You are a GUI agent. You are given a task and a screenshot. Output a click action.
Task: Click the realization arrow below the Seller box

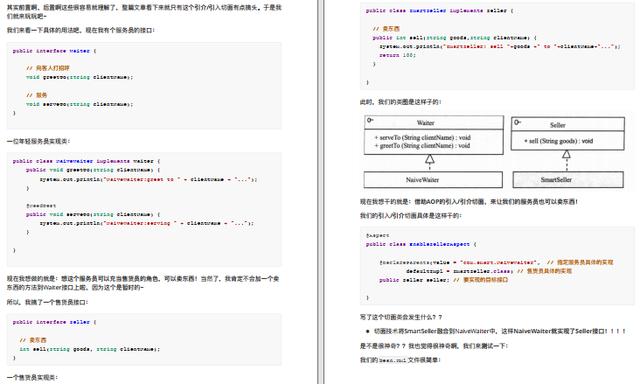click(566, 160)
